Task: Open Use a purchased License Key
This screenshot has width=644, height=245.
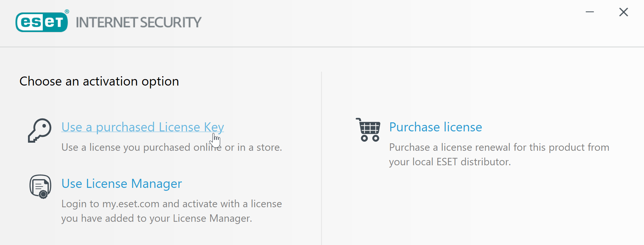Action: (x=142, y=127)
